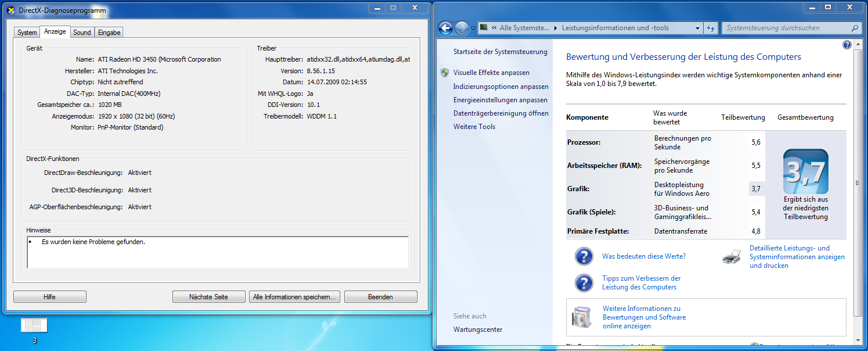Click the vertical scrollbar in the performance window
This screenshot has width=868, height=351.
(858, 182)
